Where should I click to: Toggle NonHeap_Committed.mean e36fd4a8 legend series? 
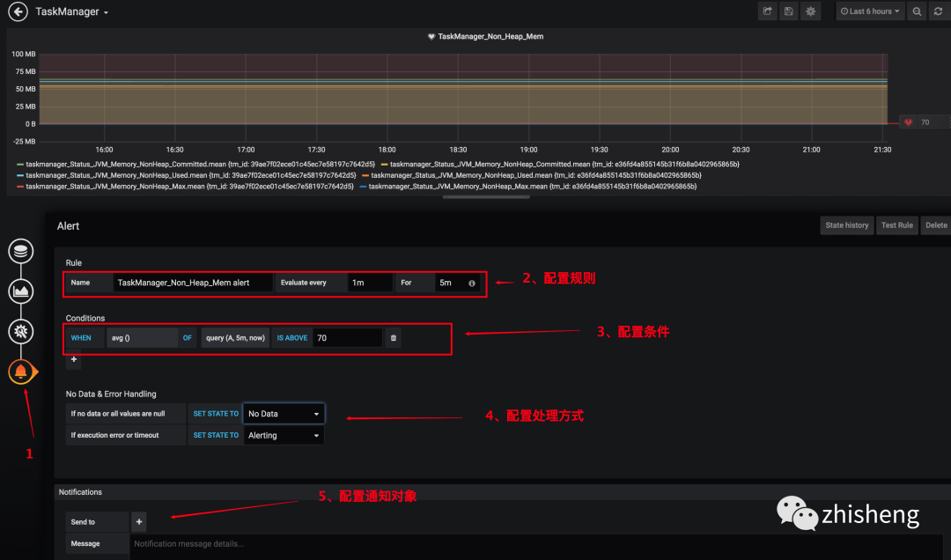click(564, 165)
